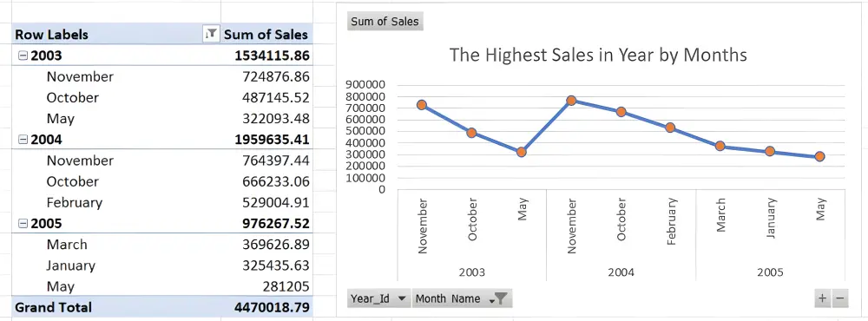Click the 2005 axis group label
Screen dimensions: 868x321
click(x=771, y=272)
